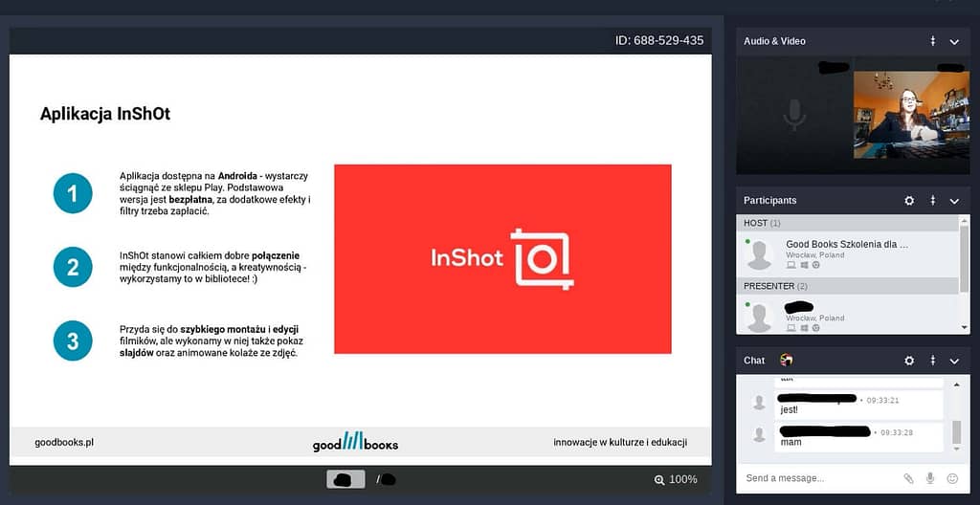Click the current slide number box
This screenshot has width=980, height=505.
(345, 479)
